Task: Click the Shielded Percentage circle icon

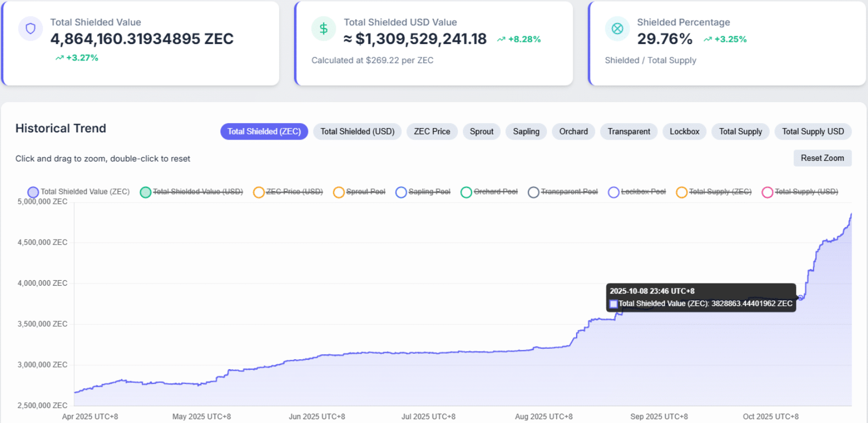Action: click(617, 29)
